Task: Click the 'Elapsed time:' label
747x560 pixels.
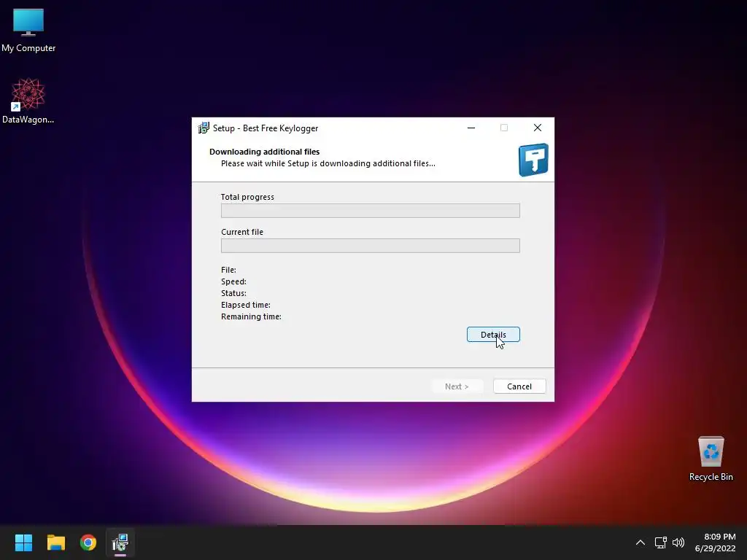Action: [x=245, y=305]
